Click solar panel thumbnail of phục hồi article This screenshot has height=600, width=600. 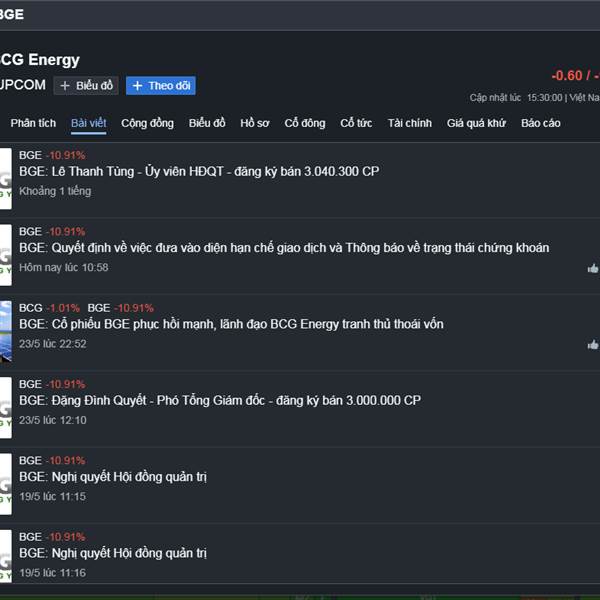6,331
